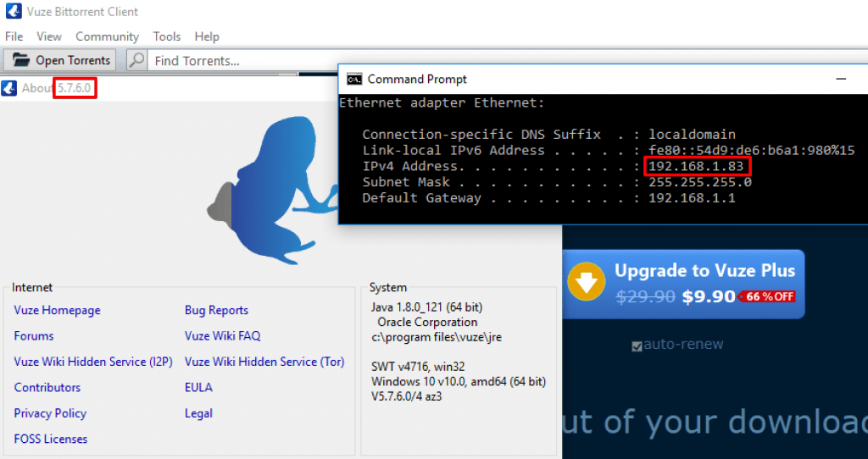This screenshot has height=459, width=868.
Task: Open the Bug Reports link
Action: click(x=216, y=310)
